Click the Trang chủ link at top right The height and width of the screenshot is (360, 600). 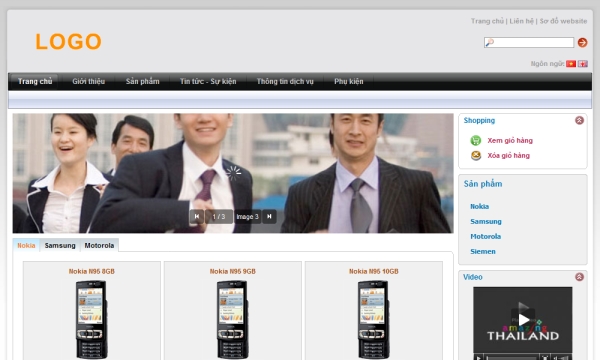(x=487, y=21)
